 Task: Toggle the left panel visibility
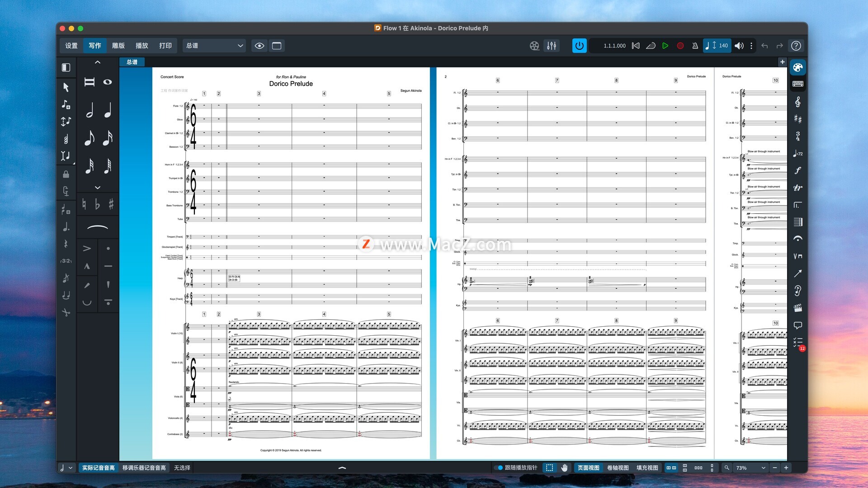66,67
